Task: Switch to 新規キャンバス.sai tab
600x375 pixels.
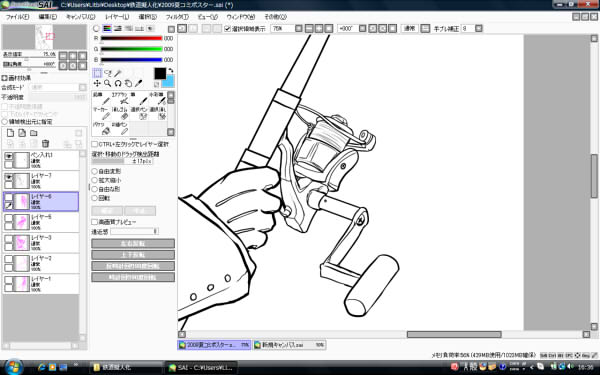Action: coord(289,345)
